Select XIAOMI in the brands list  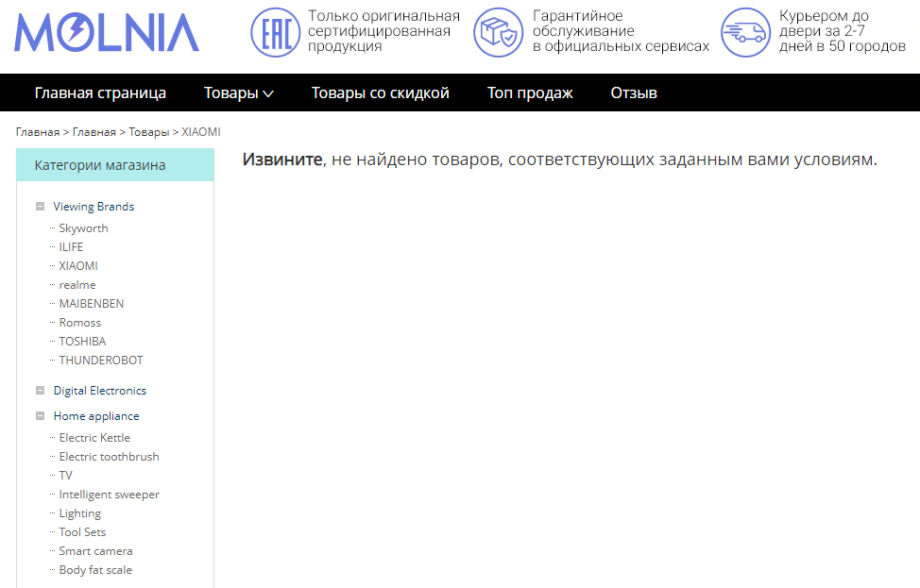[78, 266]
